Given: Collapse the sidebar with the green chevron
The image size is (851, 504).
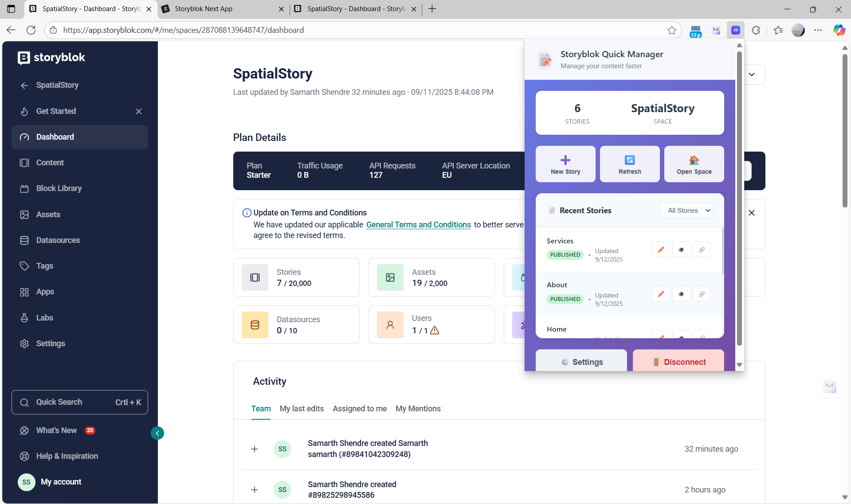Looking at the screenshot, I should (157, 433).
